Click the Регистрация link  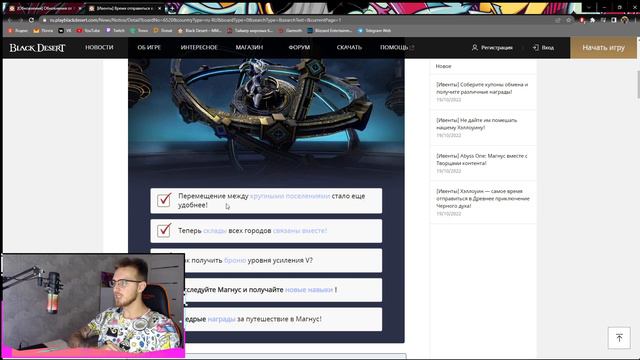pyautogui.click(x=492, y=48)
